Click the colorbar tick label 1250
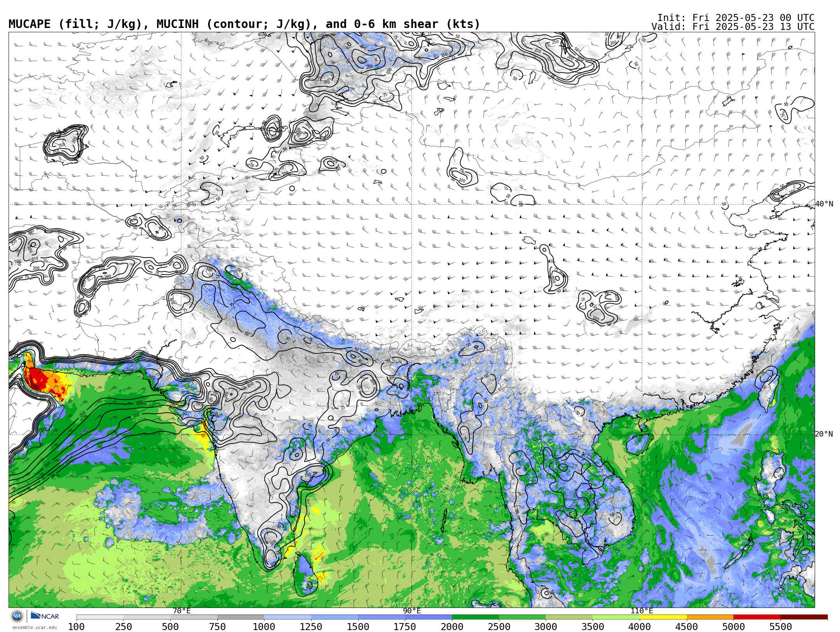The image size is (840, 632). coord(311,627)
